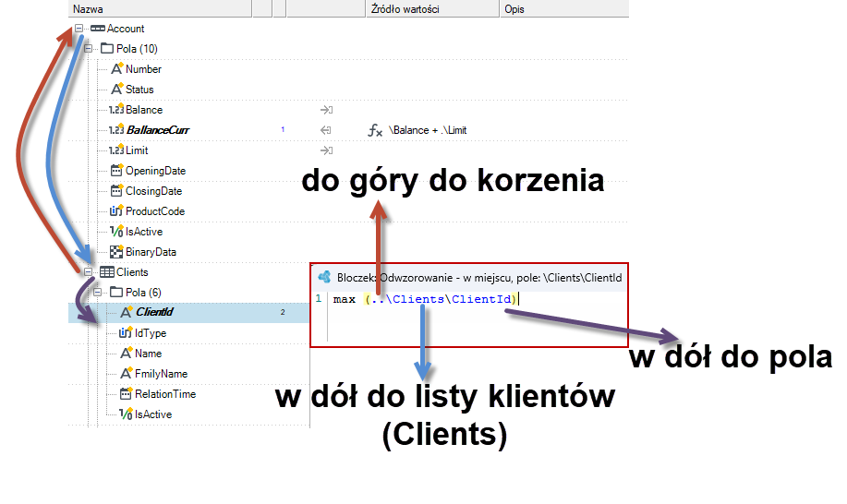Viewport: 847px width, 504px height.
Task: Collapse the Clients list node
Action: click(88, 272)
